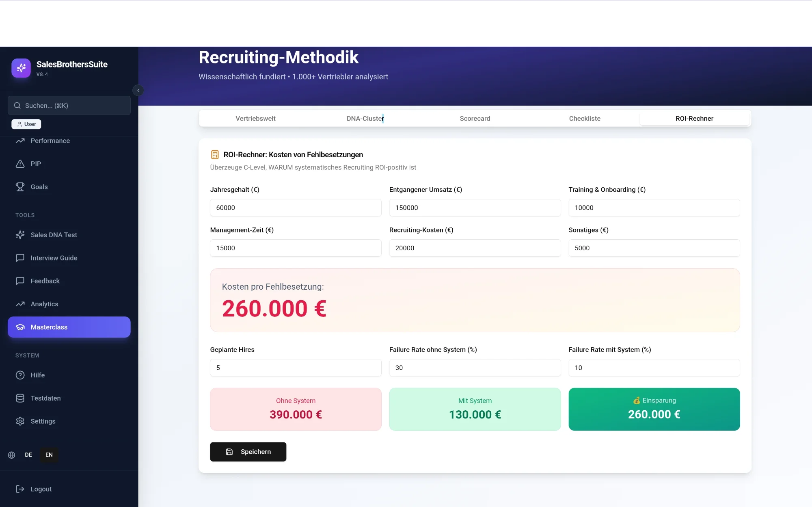Open the PIP warning section
812x507 pixels.
(x=35, y=164)
